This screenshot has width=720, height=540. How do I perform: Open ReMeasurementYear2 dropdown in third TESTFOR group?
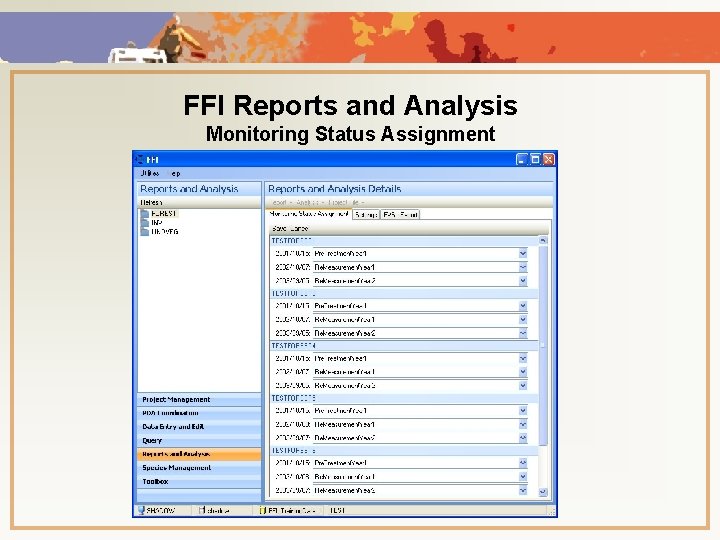click(523, 386)
